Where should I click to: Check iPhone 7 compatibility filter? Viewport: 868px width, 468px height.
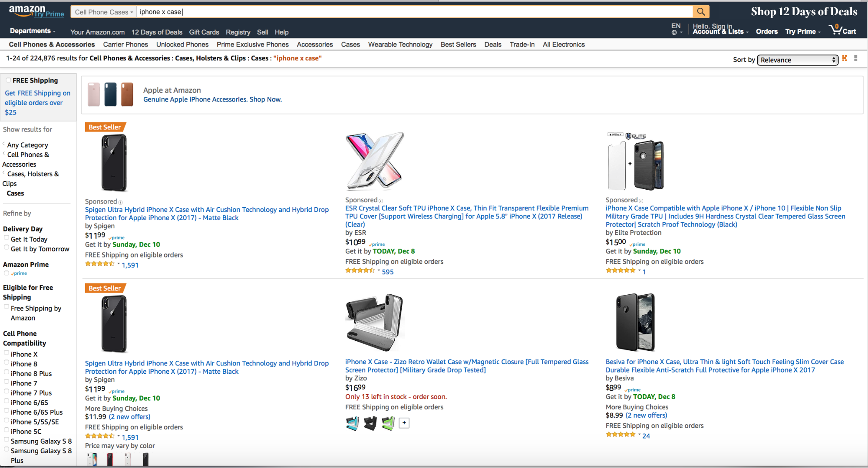(7, 382)
